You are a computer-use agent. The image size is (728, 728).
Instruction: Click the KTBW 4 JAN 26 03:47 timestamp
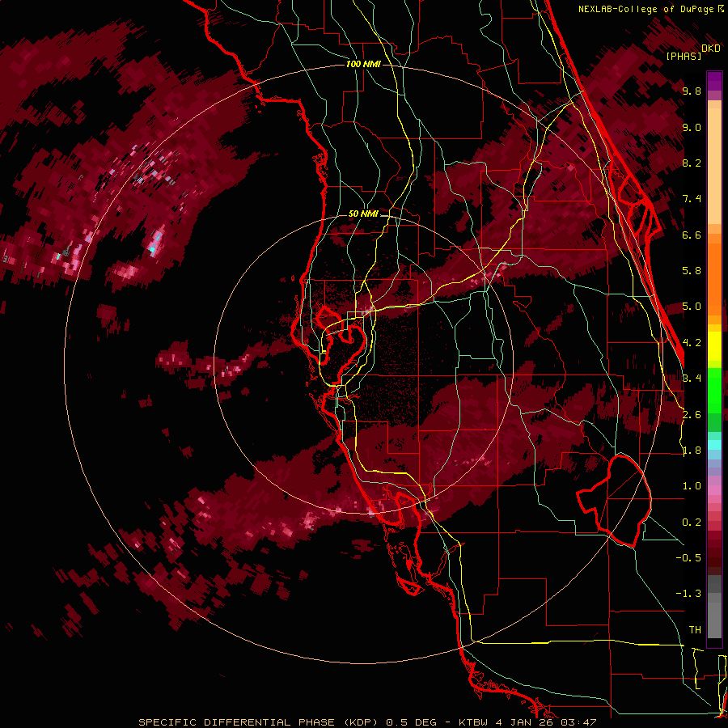527,722
